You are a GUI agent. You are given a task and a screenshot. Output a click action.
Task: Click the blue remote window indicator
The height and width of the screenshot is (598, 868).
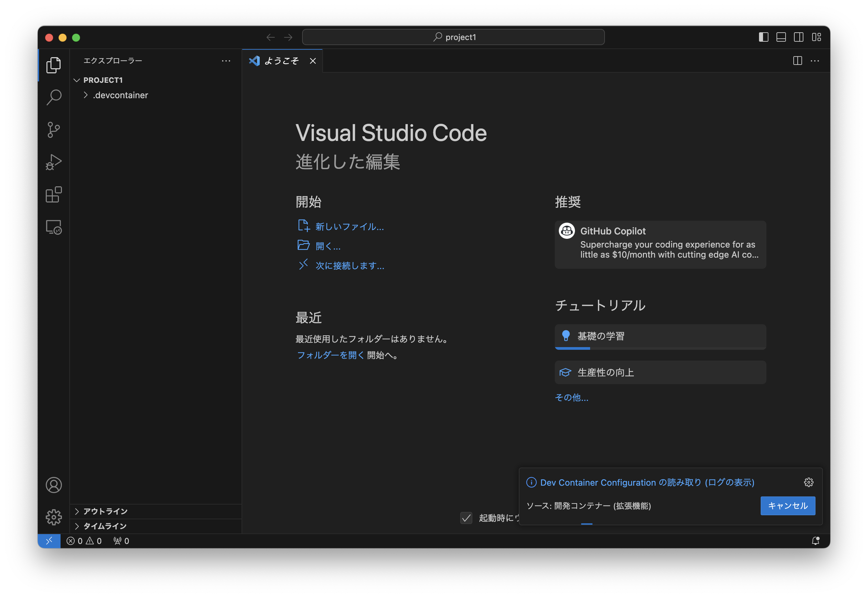click(x=49, y=541)
